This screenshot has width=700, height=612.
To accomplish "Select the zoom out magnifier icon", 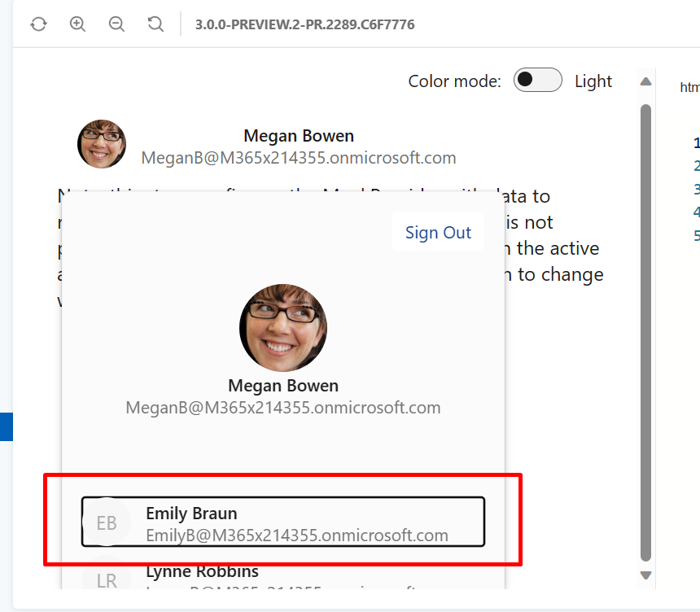I will (116, 24).
